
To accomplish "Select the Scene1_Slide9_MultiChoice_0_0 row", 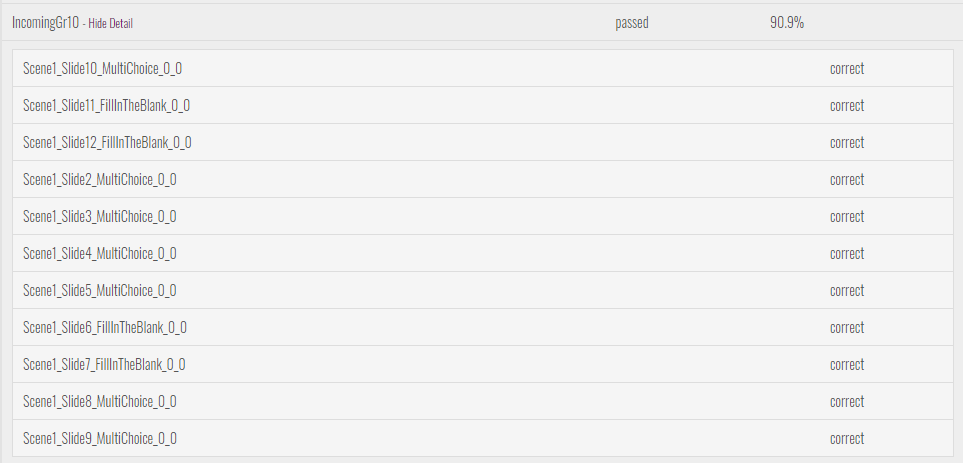I will 483,438.
